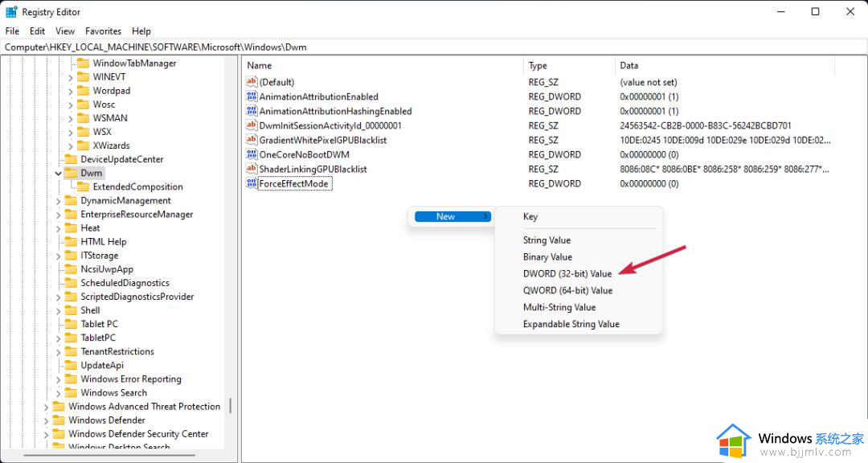Open the Help menu
The image size is (868, 463).
click(141, 31)
